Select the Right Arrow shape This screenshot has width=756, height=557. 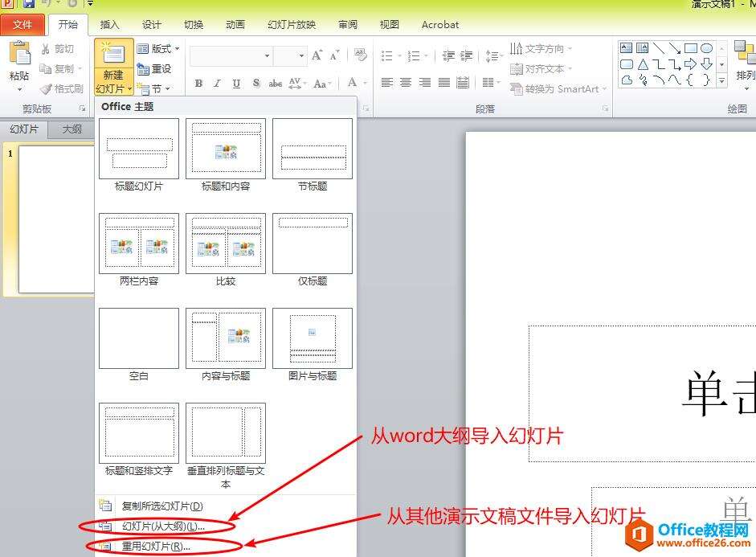[x=690, y=63]
